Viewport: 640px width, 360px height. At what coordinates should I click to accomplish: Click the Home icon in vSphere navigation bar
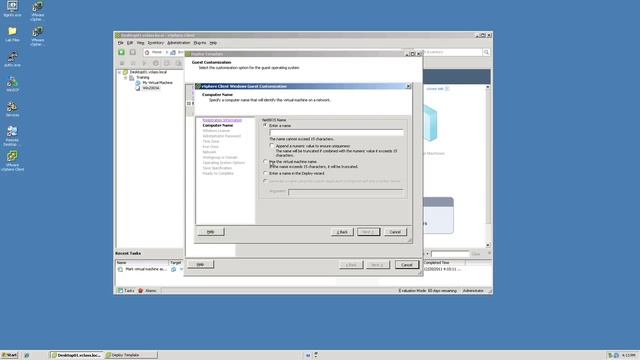coord(147,52)
